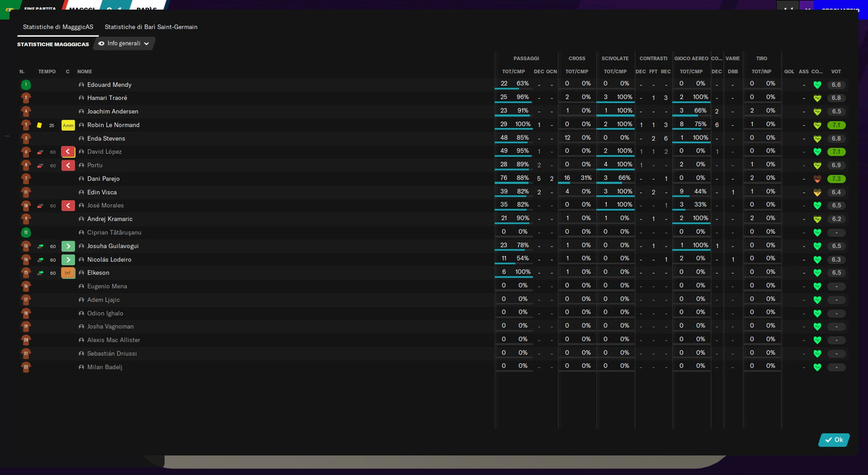The height and width of the screenshot is (475, 868).
Task: Click the eye icon in the Info generali selector
Action: point(101,43)
